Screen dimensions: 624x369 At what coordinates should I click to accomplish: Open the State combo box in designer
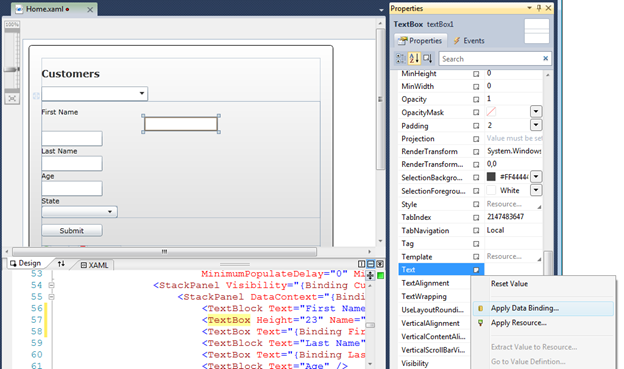click(x=110, y=212)
